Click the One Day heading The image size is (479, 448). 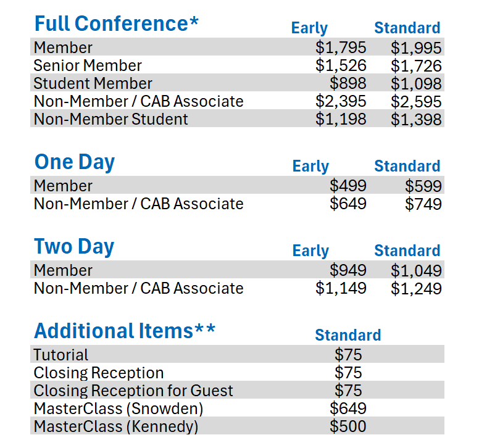[x=75, y=162]
